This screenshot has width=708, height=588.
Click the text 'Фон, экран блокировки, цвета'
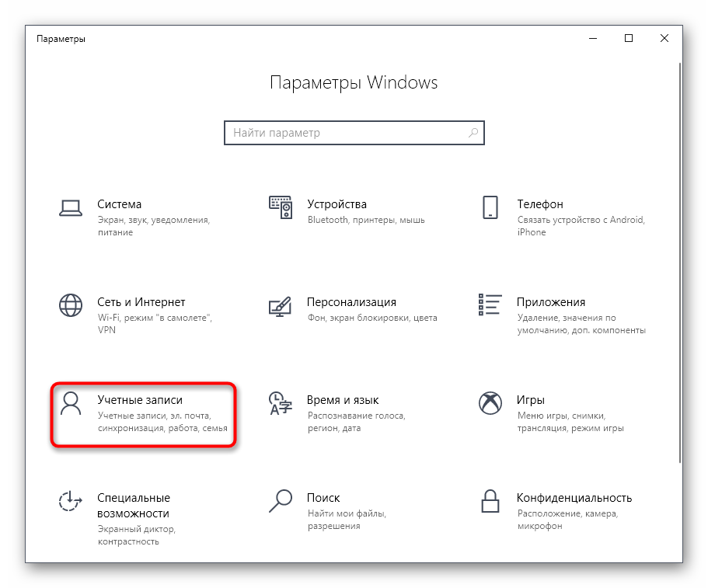372,318
